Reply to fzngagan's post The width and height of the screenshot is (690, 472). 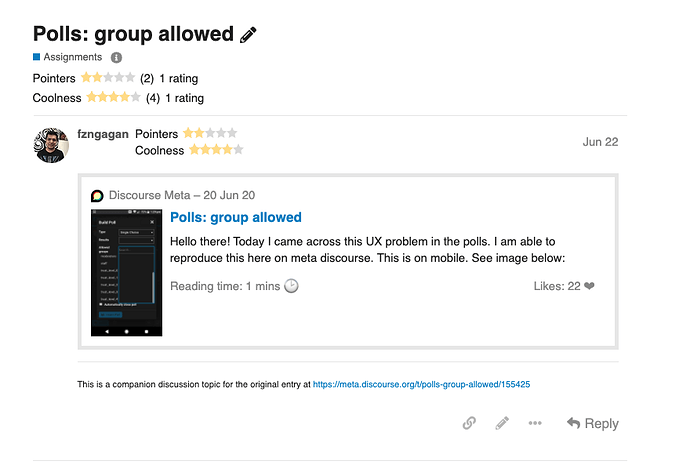(x=593, y=423)
